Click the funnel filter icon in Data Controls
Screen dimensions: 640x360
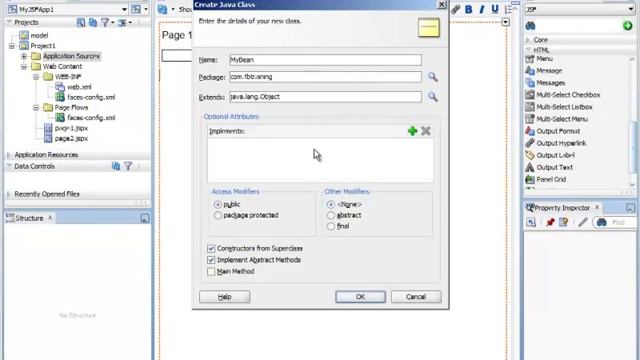click(128, 166)
